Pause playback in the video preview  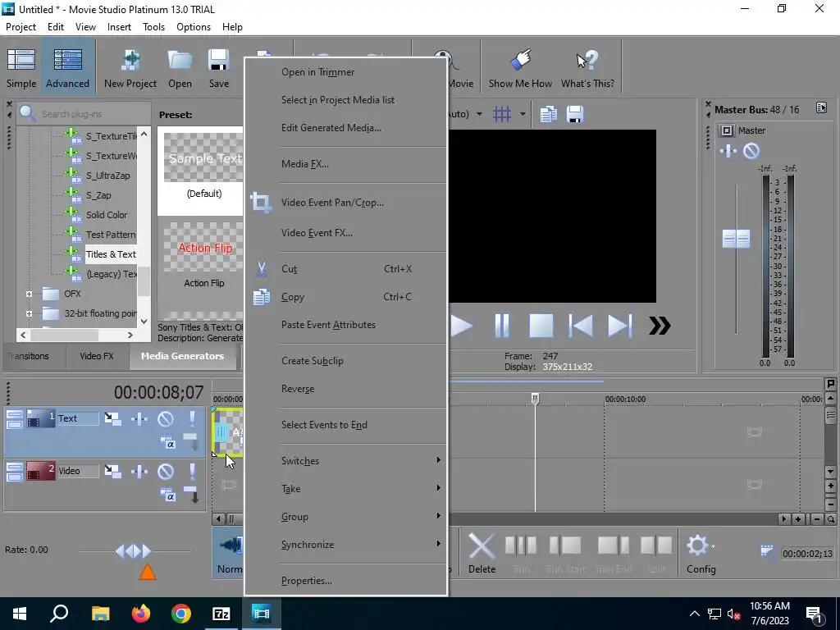pyautogui.click(x=501, y=326)
